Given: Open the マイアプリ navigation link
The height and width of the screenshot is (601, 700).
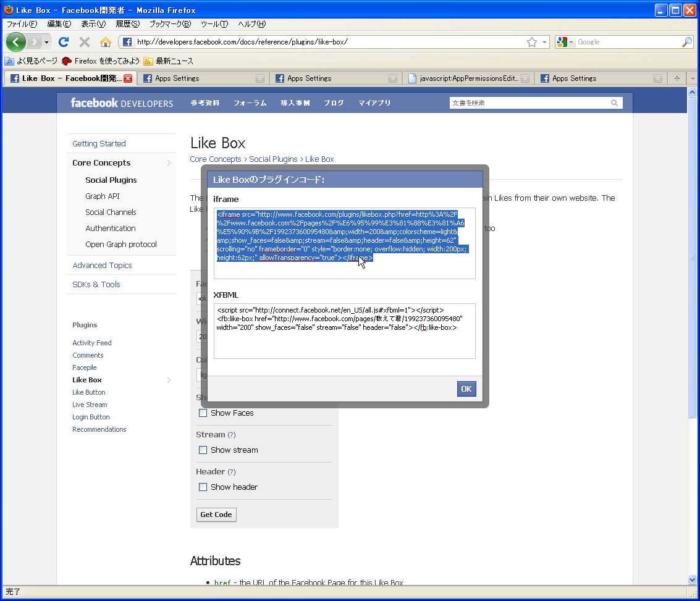Looking at the screenshot, I should pos(374,103).
